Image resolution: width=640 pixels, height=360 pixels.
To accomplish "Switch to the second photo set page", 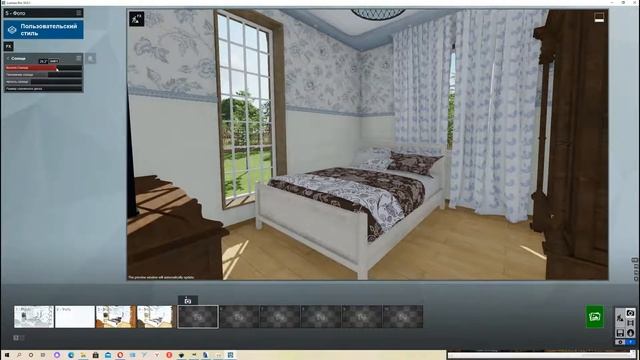I will click(x=22, y=338).
